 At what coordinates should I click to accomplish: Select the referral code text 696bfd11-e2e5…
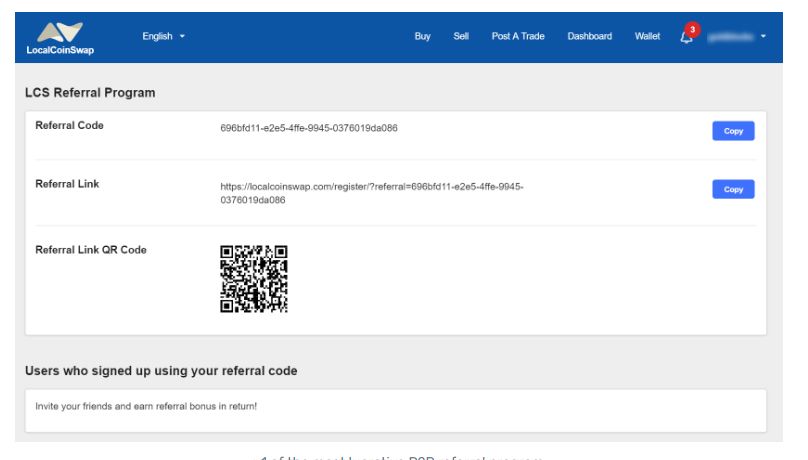309,128
